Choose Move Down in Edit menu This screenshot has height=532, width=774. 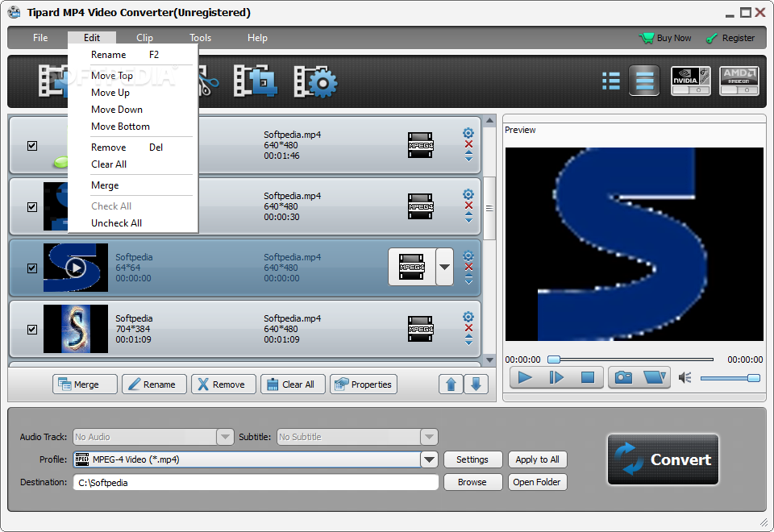coord(133,110)
